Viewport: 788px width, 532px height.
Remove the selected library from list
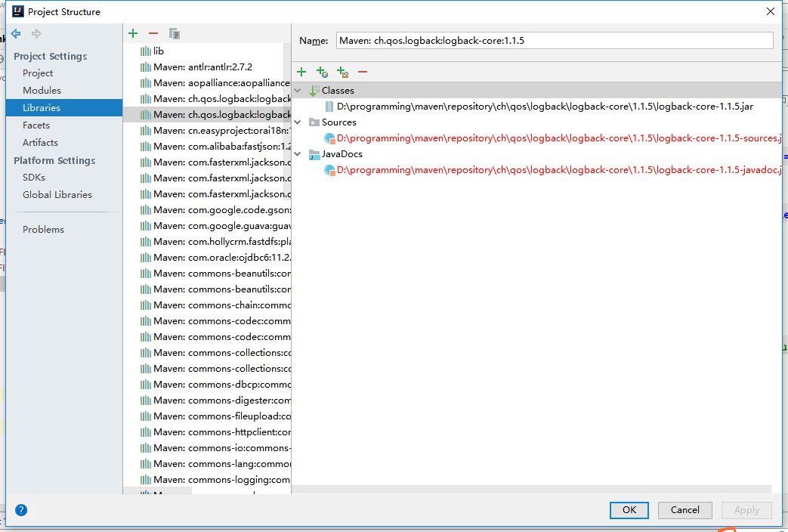(x=153, y=34)
